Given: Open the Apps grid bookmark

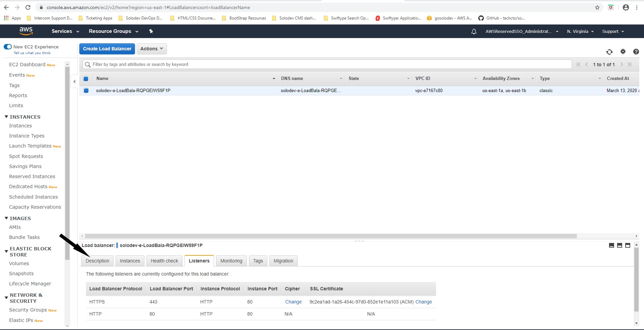Looking at the screenshot, I should 12,18.
